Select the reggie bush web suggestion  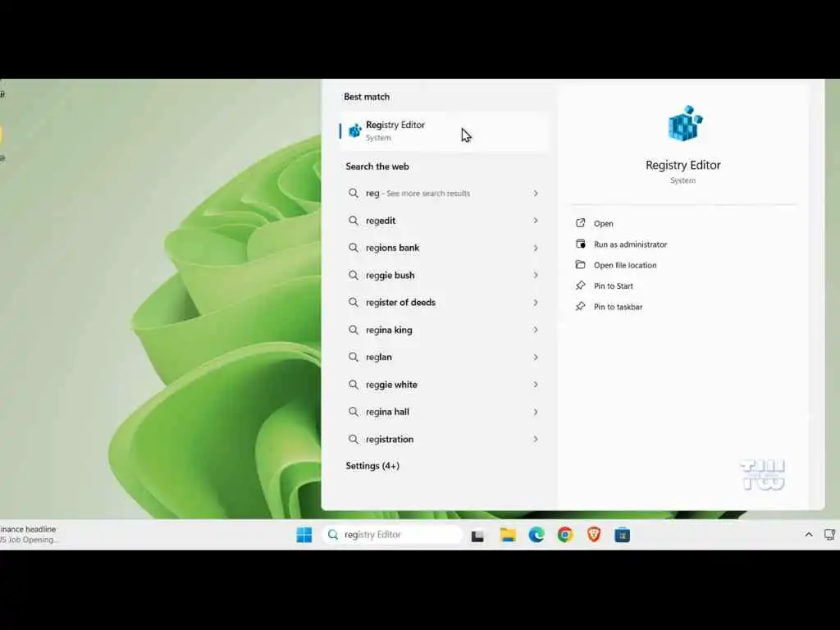coord(444,276)
